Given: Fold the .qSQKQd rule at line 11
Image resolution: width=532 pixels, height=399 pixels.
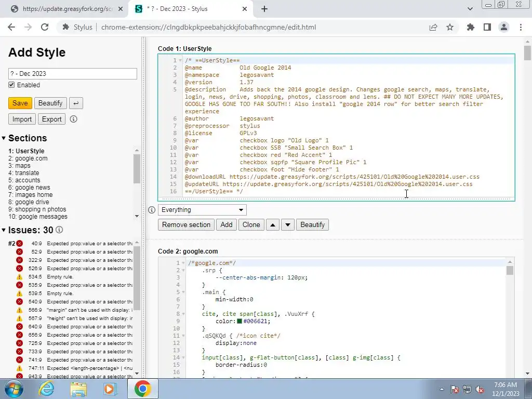Looking at the screenshot, I should point(183,336).
